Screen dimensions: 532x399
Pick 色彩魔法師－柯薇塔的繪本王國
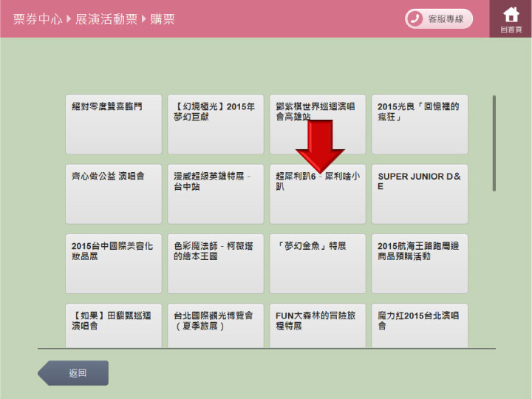[x=215, y=264]
